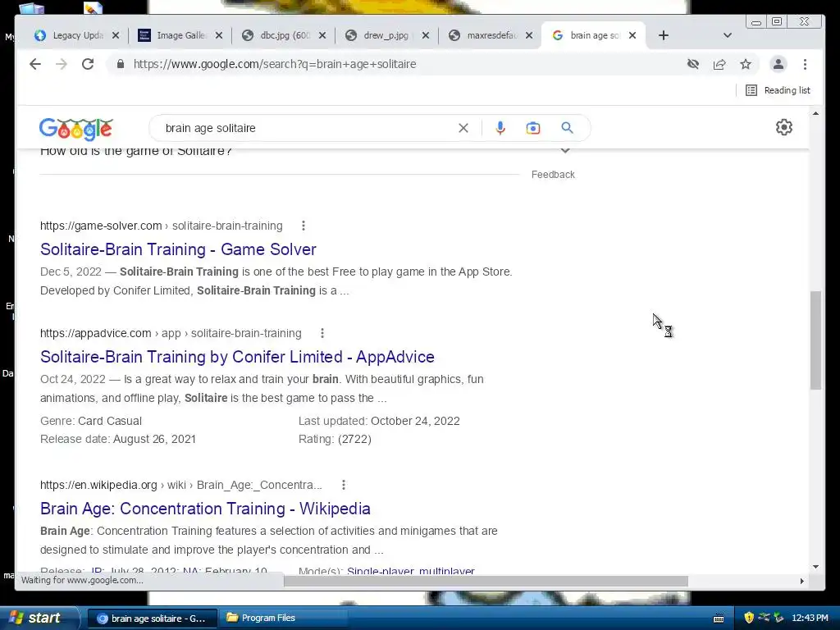The height and width of the screenshot is (630, 840).
Task: View site security lock info
Action: click(121, 64)
